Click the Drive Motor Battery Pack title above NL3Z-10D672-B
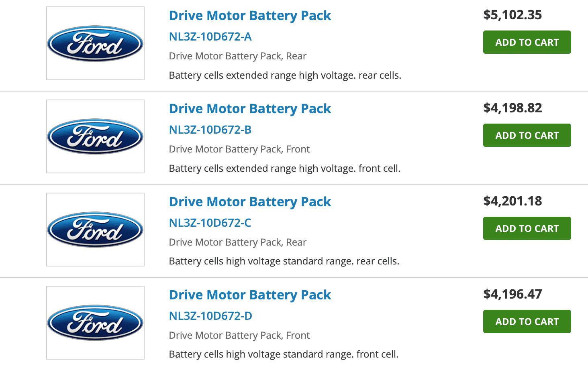 click(250, 109)
